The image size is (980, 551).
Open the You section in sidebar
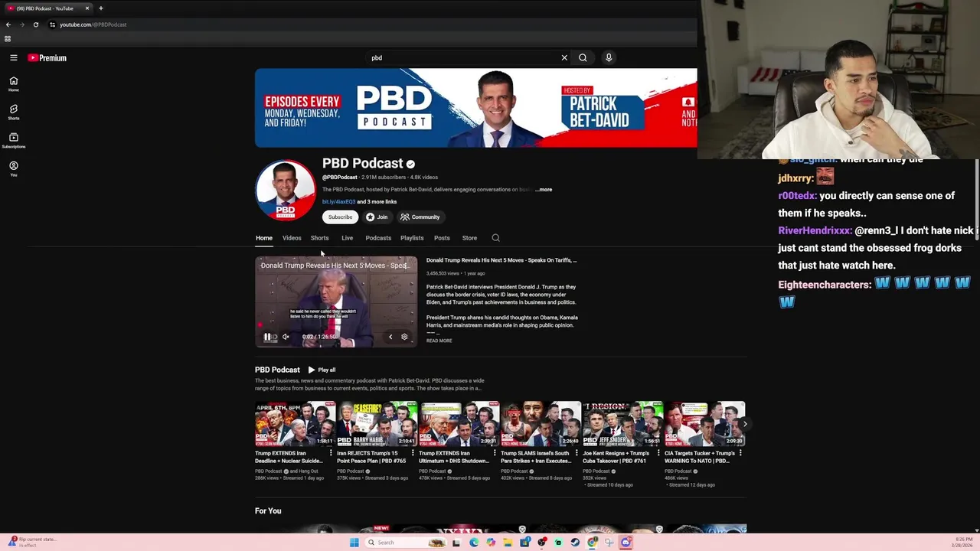14,169
